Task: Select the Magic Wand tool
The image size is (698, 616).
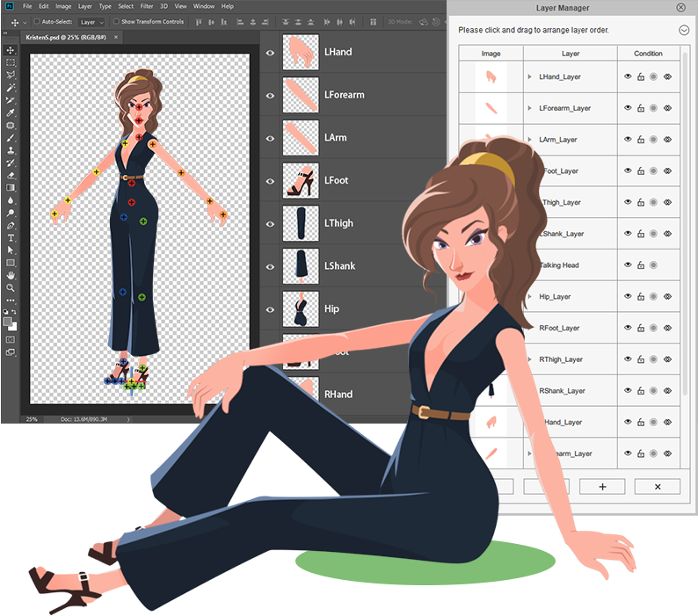Action: (11, 88)
